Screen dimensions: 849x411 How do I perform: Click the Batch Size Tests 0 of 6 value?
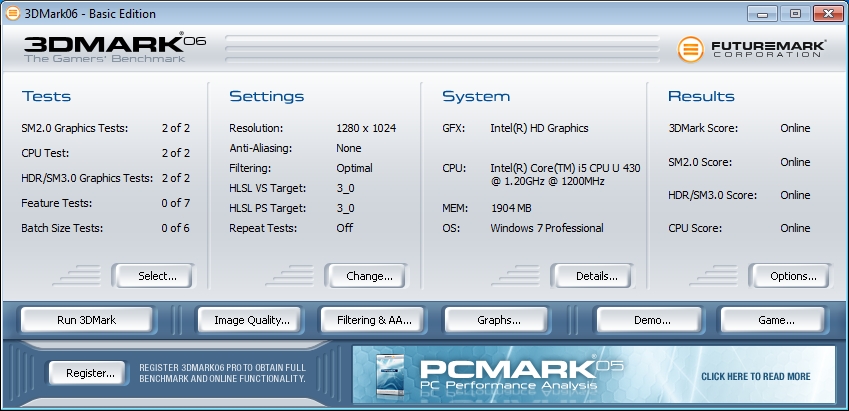[175, 228]
